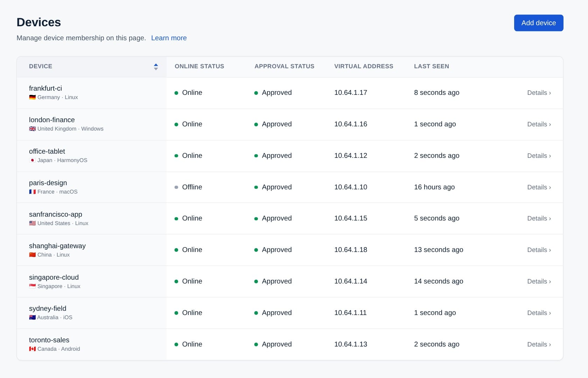
Task: Click the Germany flag icon under frankfurt-ci
Action: click(32, 97)
